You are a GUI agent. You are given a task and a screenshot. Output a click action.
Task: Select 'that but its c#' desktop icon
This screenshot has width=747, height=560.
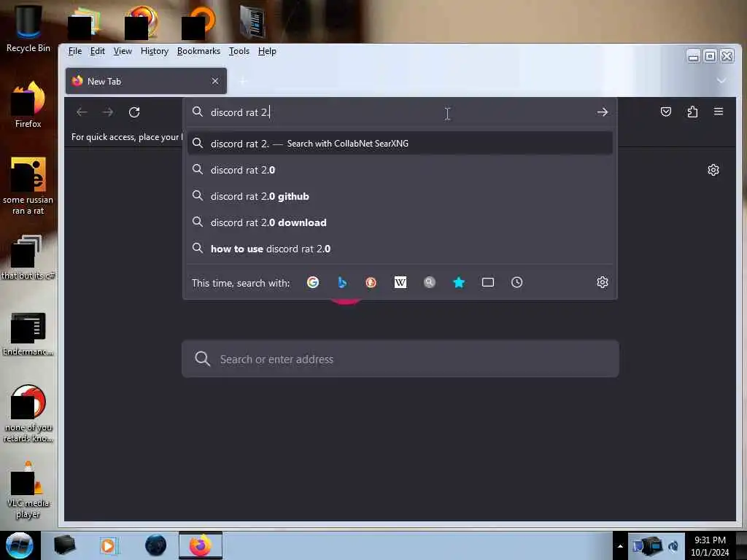[x=28, y=257]
